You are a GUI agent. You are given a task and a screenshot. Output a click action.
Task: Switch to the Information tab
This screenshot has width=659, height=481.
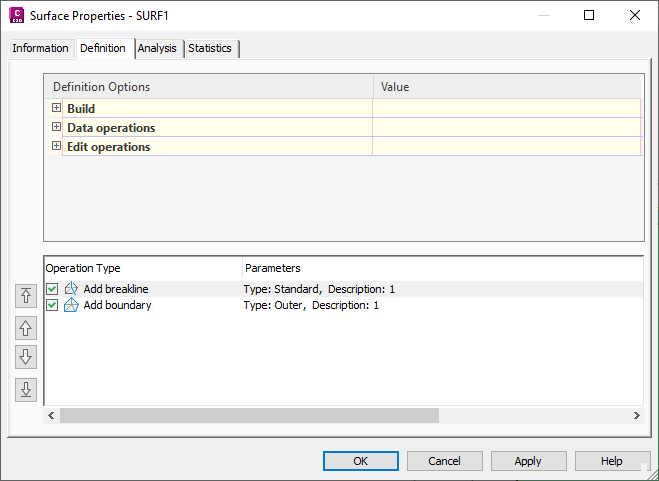(x=41, y=48)
